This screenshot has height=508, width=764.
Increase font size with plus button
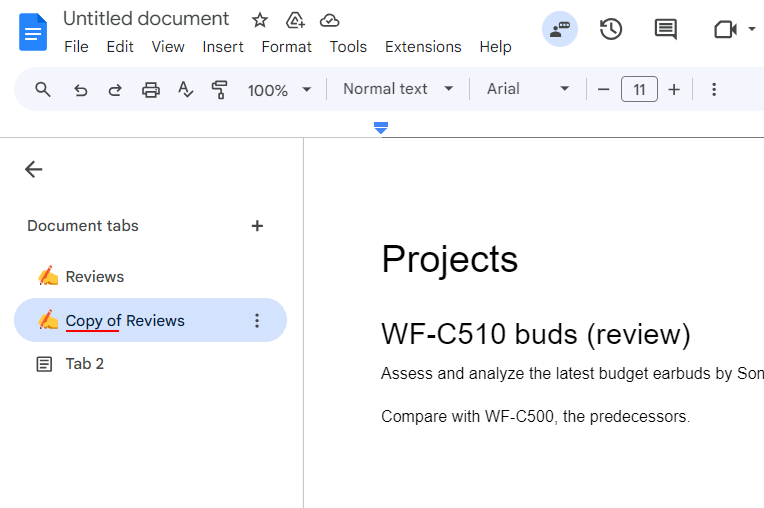[x=674, y=90]
